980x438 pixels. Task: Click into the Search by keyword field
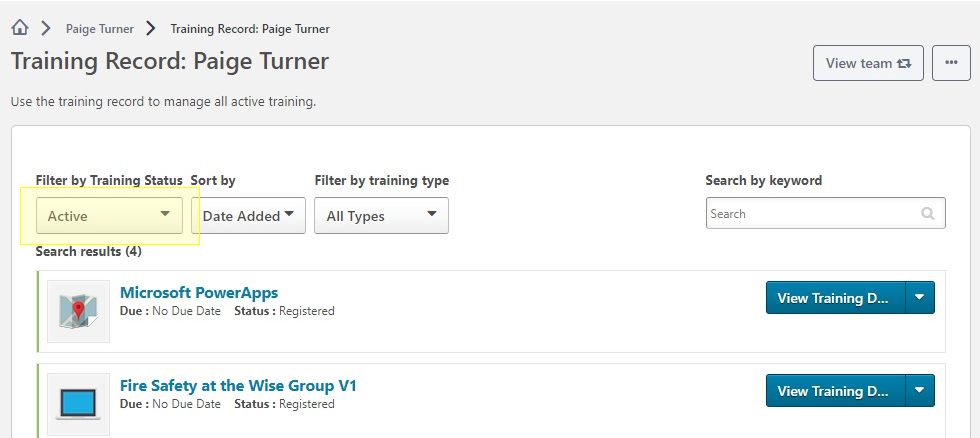point(810,213)
